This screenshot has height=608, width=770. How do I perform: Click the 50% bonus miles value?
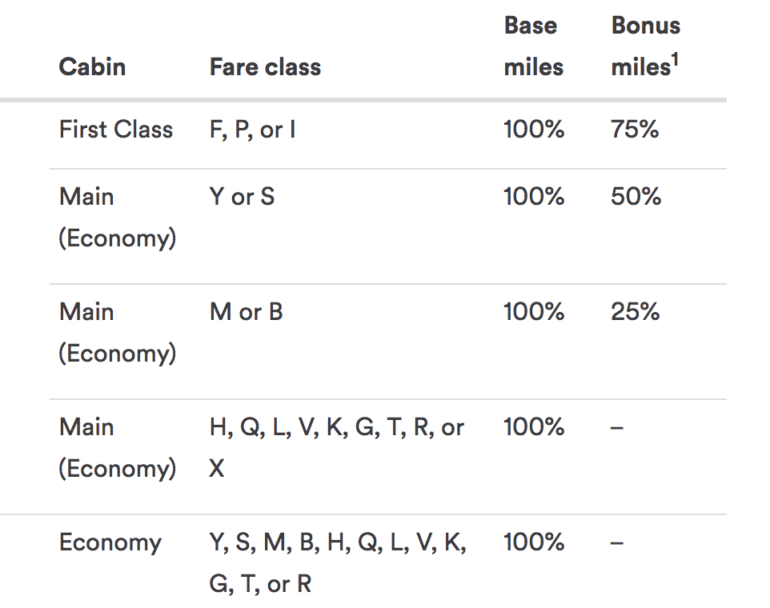[636, 197]
